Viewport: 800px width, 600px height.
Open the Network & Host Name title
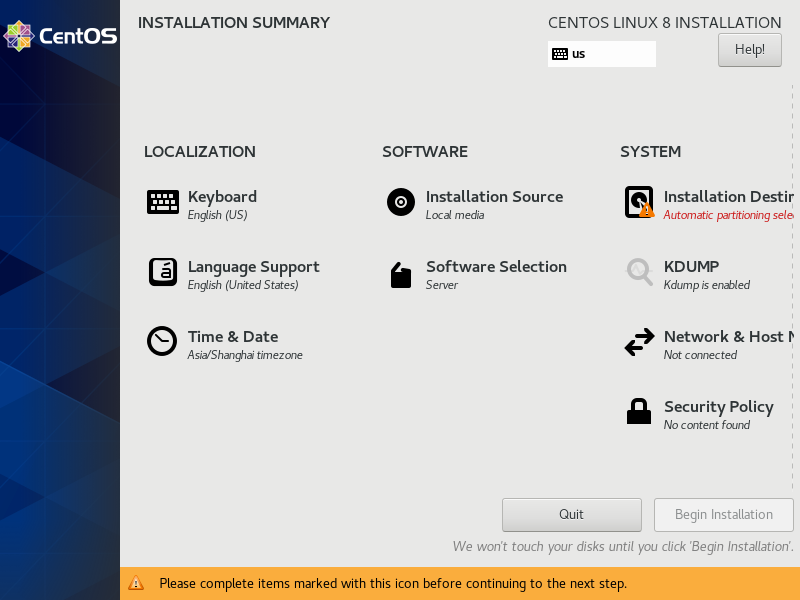pyautogui.click(x=729, y=336)
